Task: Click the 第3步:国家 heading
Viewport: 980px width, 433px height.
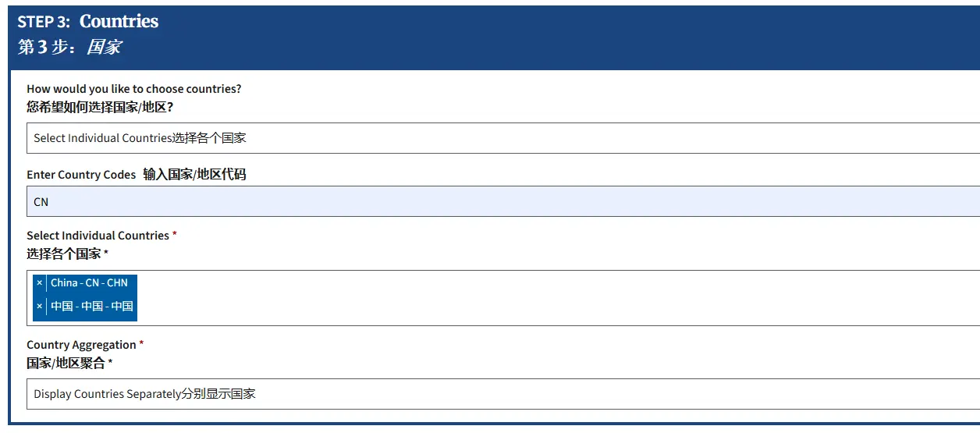Action: [69, 47]
